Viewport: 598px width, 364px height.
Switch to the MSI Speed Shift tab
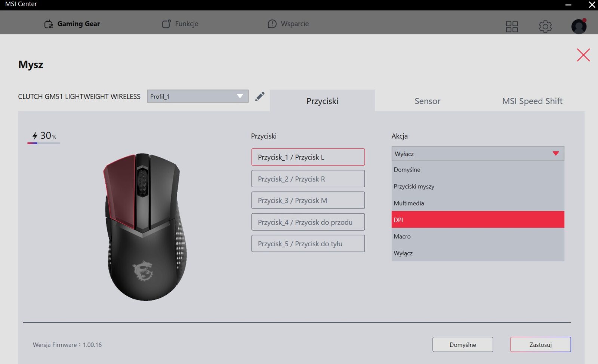coord(532,101)
